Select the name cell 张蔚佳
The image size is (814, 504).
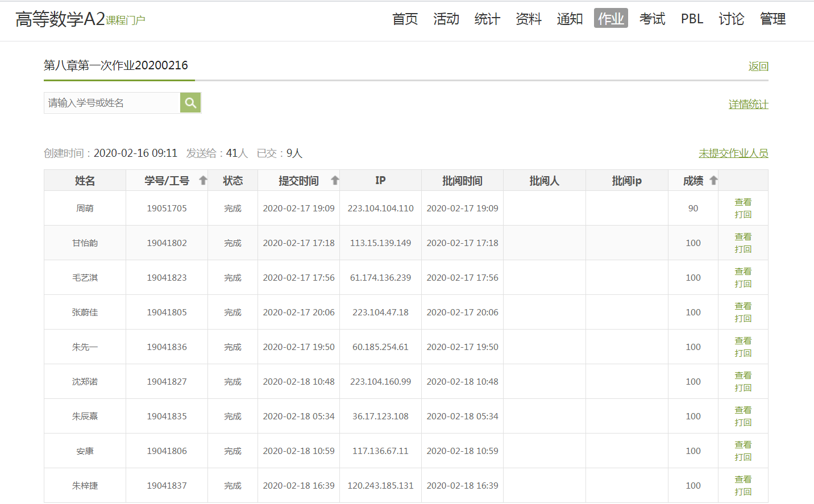point(85,313)
